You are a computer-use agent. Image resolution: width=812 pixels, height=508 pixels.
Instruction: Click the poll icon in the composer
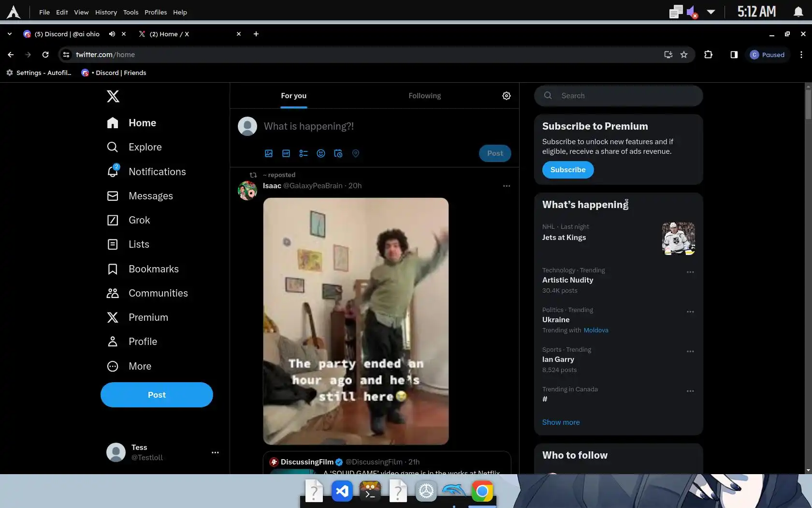304,153
